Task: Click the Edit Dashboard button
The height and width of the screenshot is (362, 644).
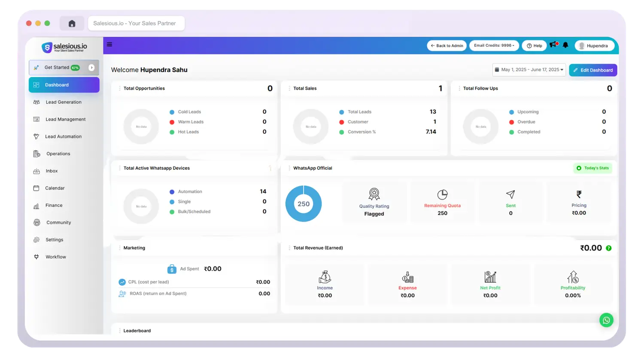Action: 593,70
